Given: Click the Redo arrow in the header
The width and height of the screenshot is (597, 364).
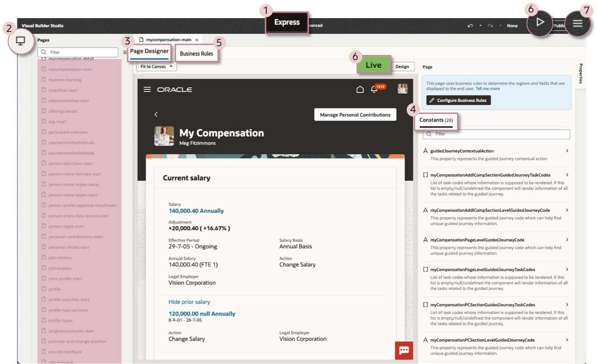Looking at the screenshot, I should point(490,25).
